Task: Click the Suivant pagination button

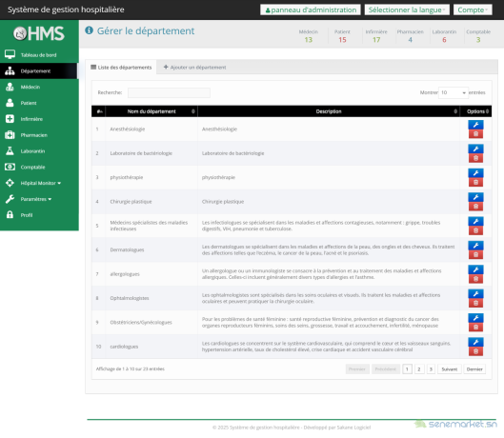Action: [449, 368]
